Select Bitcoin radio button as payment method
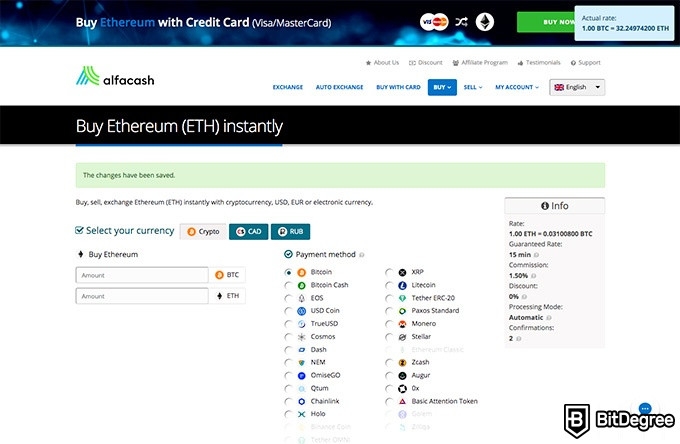Viewport: 680px width, 444px height. click(x=288, y=272)
